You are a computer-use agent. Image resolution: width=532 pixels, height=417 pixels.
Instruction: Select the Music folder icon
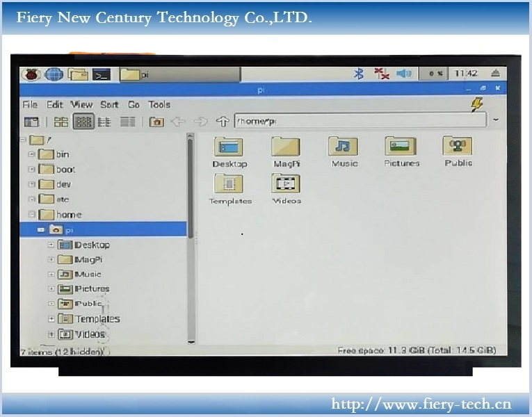point(344,152)
